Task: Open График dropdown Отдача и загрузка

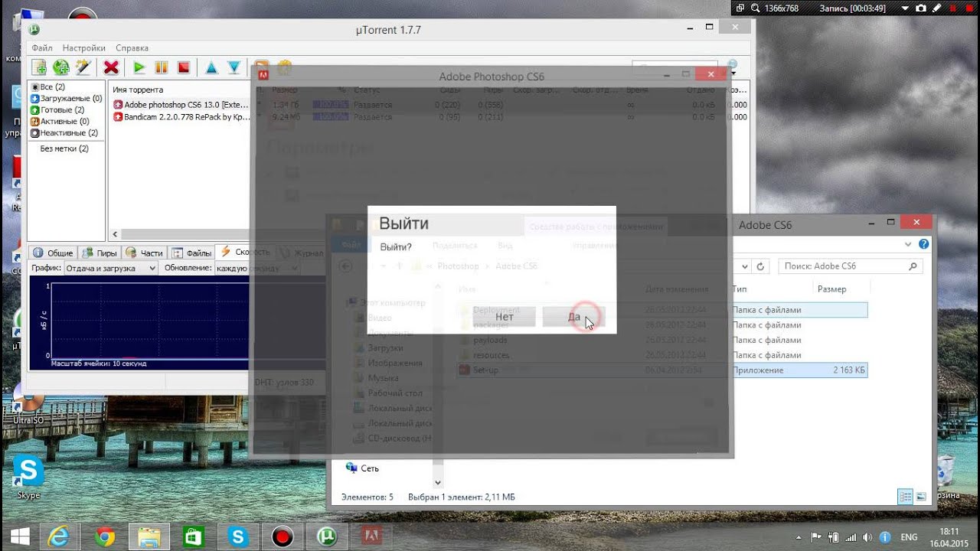Action: pyautogui.click(x=111, y=268)
